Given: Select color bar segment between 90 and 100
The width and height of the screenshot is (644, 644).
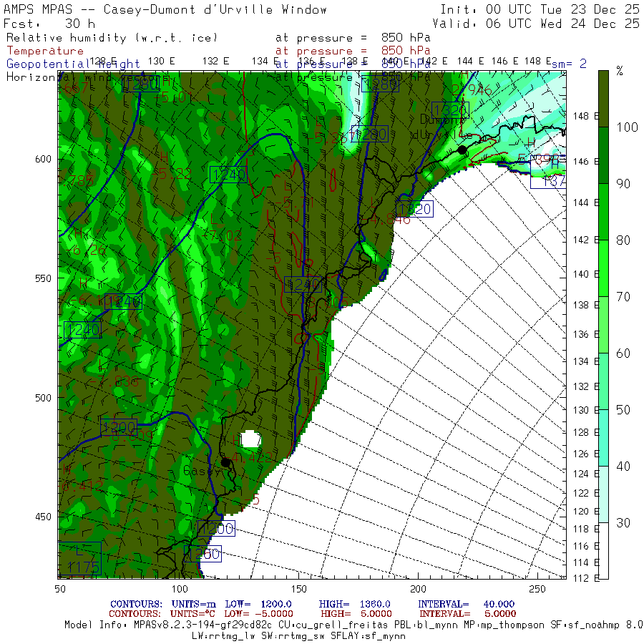Looking at the screenshot, I should coord(603,155).
